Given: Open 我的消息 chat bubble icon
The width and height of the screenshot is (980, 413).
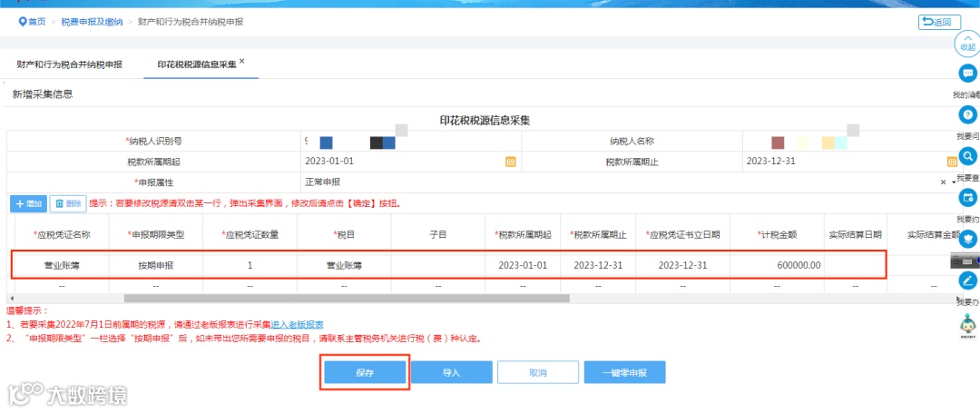Looking at the screenshot, I should pos(967,73).
